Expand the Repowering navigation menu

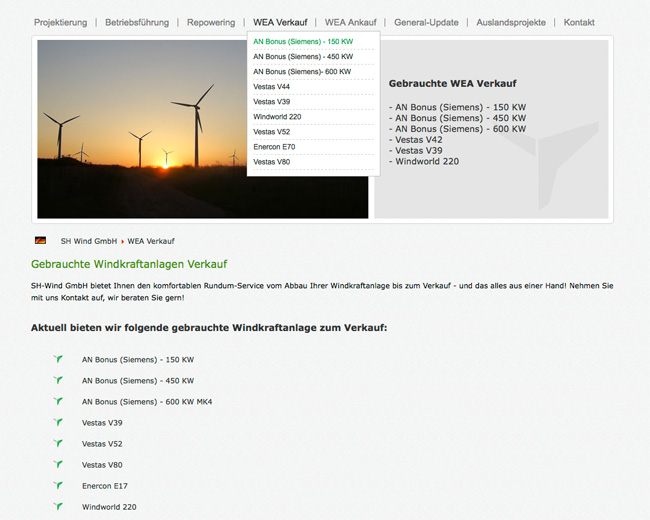(x=211, y=22)
